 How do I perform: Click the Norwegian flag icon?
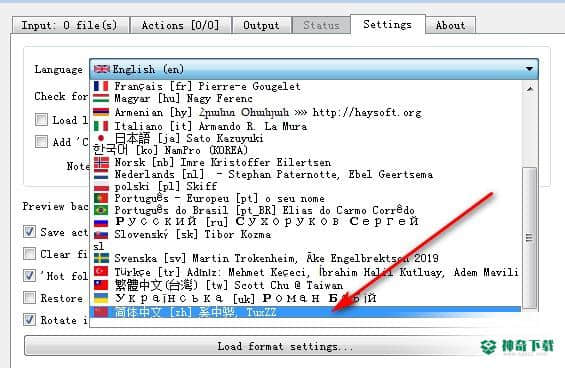coord(101,163)
